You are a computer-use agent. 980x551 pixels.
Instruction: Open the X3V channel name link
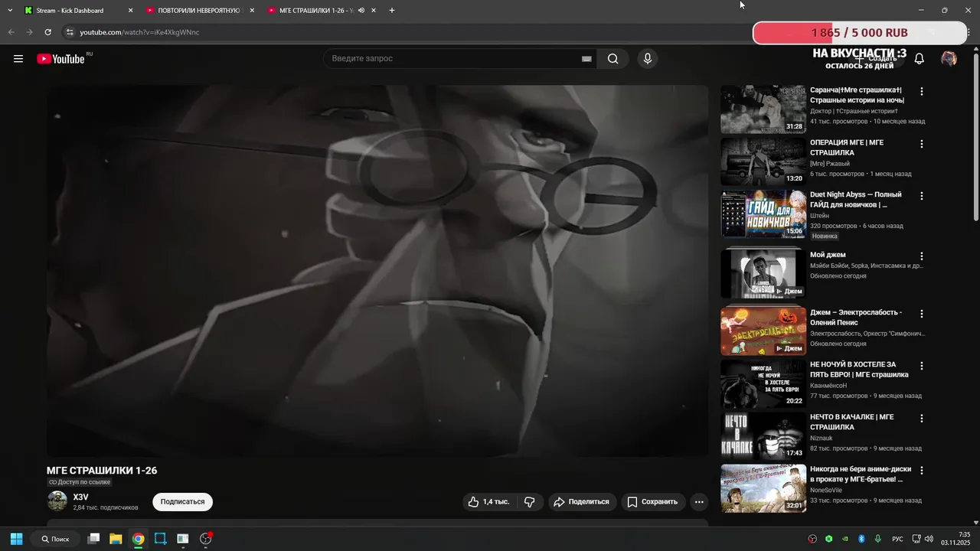tap(80, 497)
